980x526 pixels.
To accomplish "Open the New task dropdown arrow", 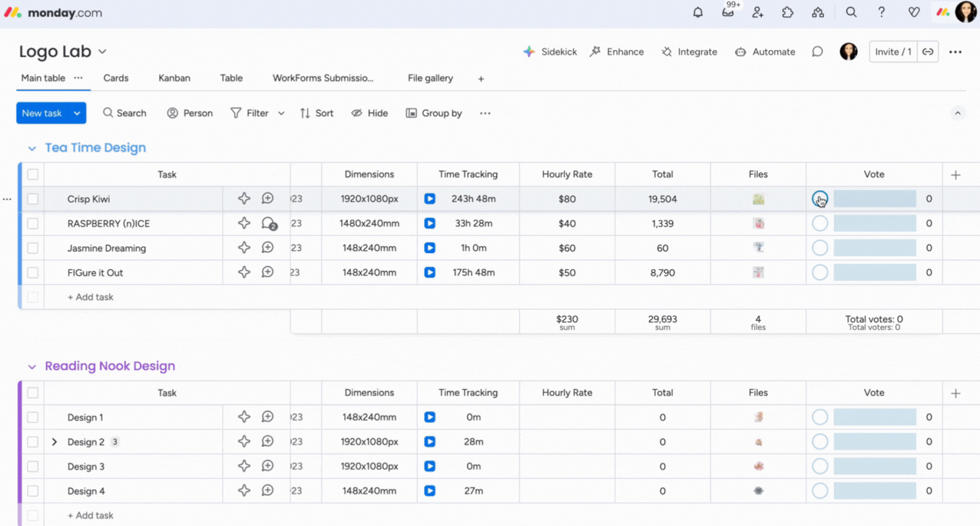I will pos(77,113).
